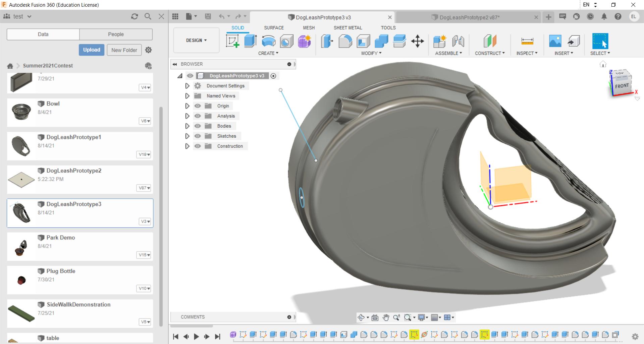
Task: Search the data panel
Action: point(148,16)
